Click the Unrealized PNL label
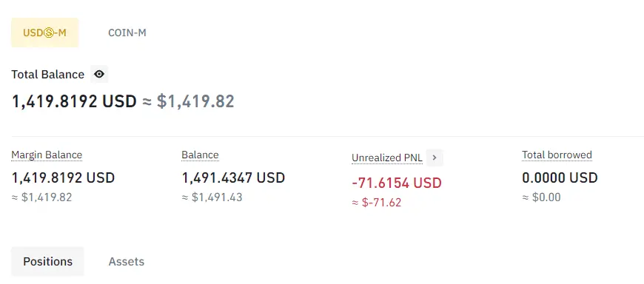Image resolution: width=644 pixels, height=284 pixels. tap(387, 158)
